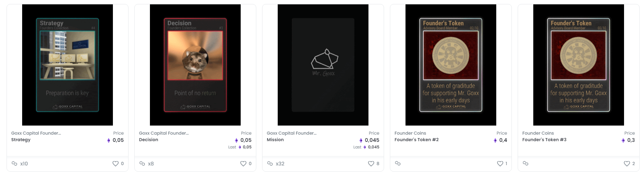Open the Strategy card artwork

coord(68,65)
